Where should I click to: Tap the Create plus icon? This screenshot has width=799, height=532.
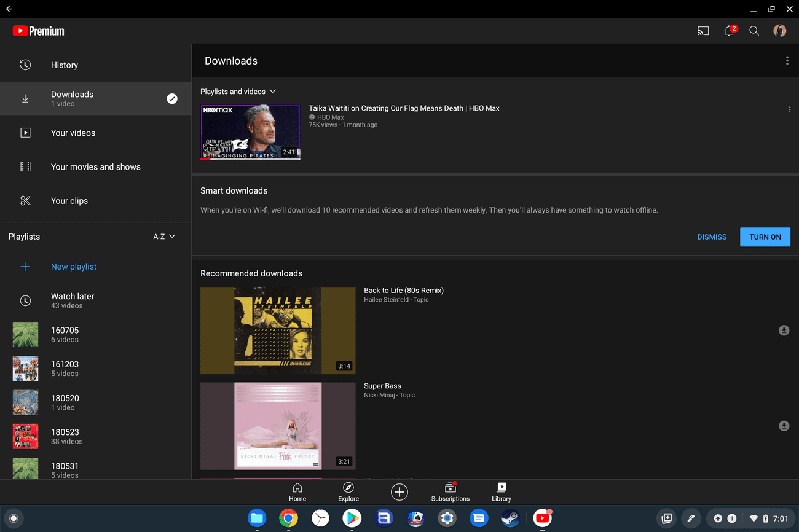(x=399, y=492)
